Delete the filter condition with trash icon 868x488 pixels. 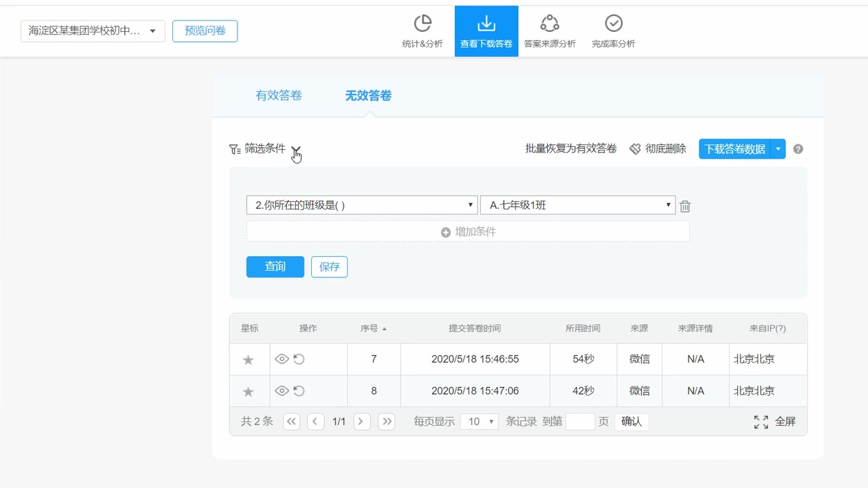tap(685, 206)
